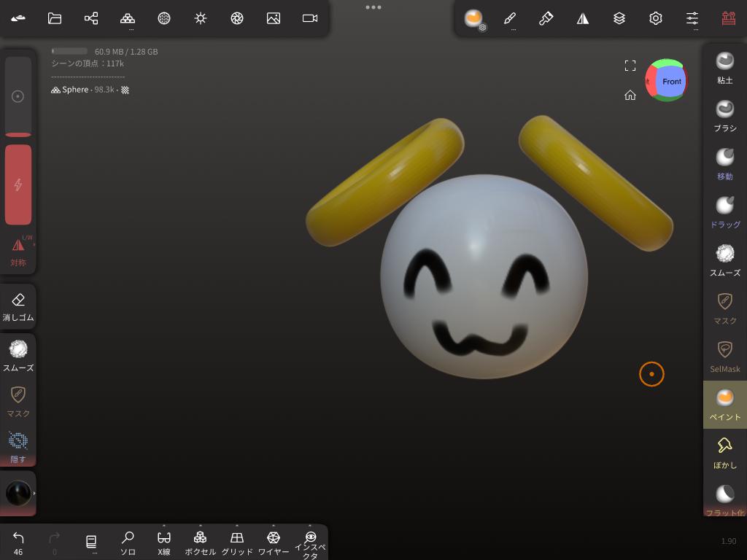Screen dimensions: 747x560
Task: Toggle ワイヤー wireframe display
Action: click(274, 542)
